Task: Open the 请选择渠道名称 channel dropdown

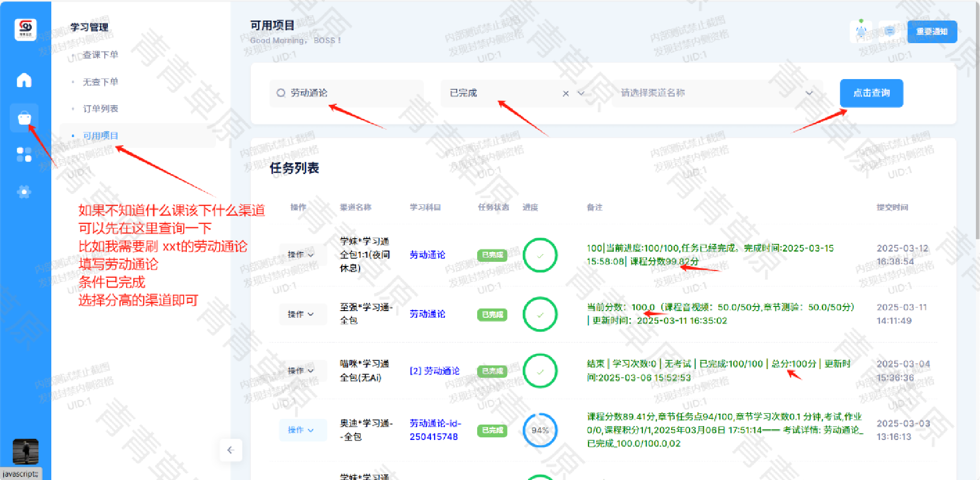Action: pos(716,93)
